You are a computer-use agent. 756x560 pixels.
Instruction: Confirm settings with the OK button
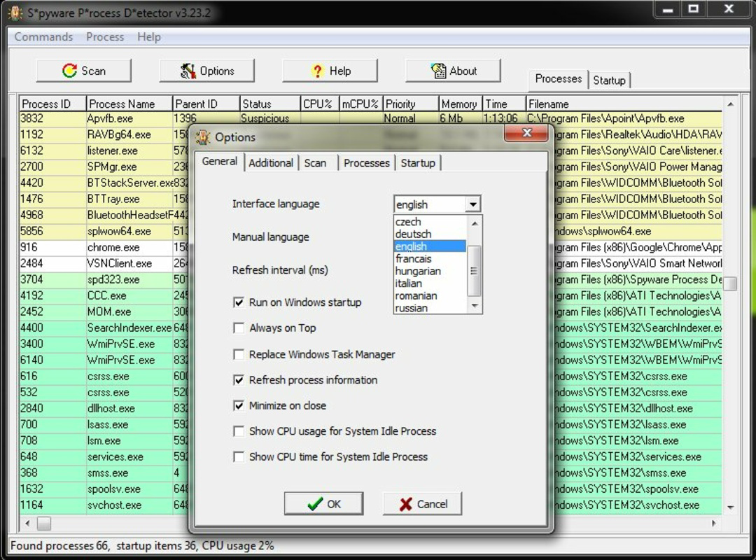(x=323, y=503)
